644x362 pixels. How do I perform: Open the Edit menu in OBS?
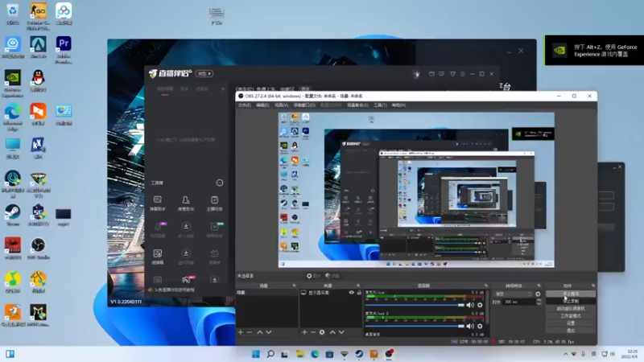click(262, 105)
